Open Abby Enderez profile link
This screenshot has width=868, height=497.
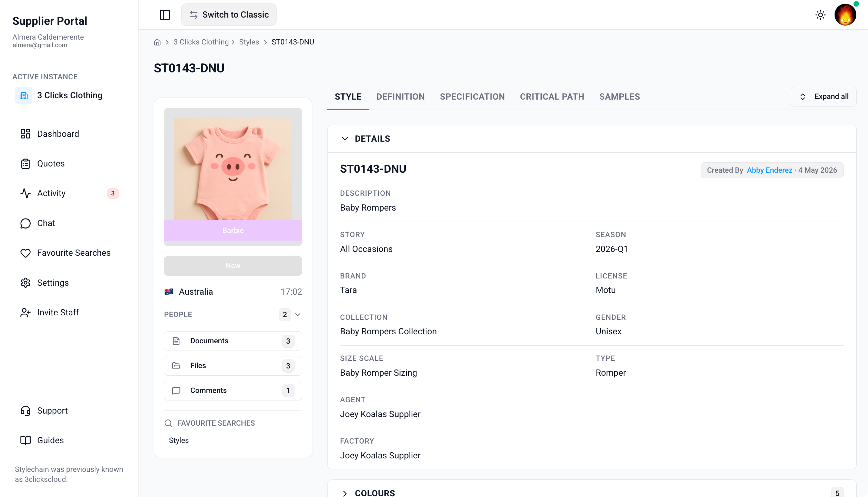[769, 170]
